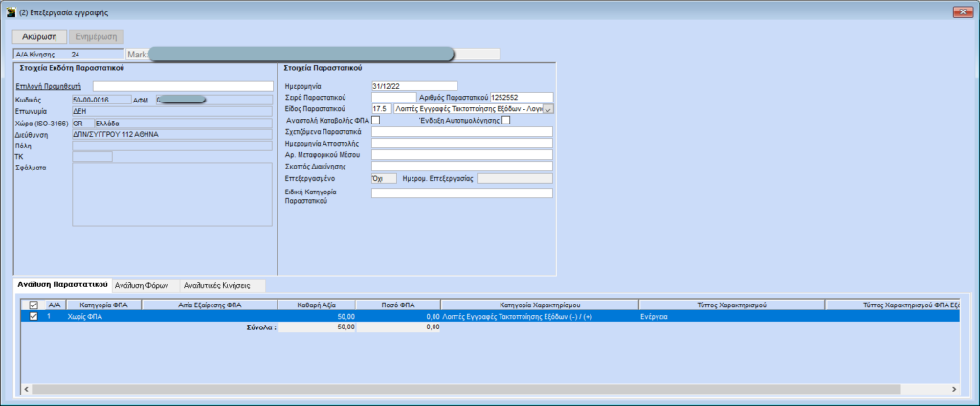
Task: Uncheck the row 1 checkbox in grid
Action: click(x=33, y=317)
